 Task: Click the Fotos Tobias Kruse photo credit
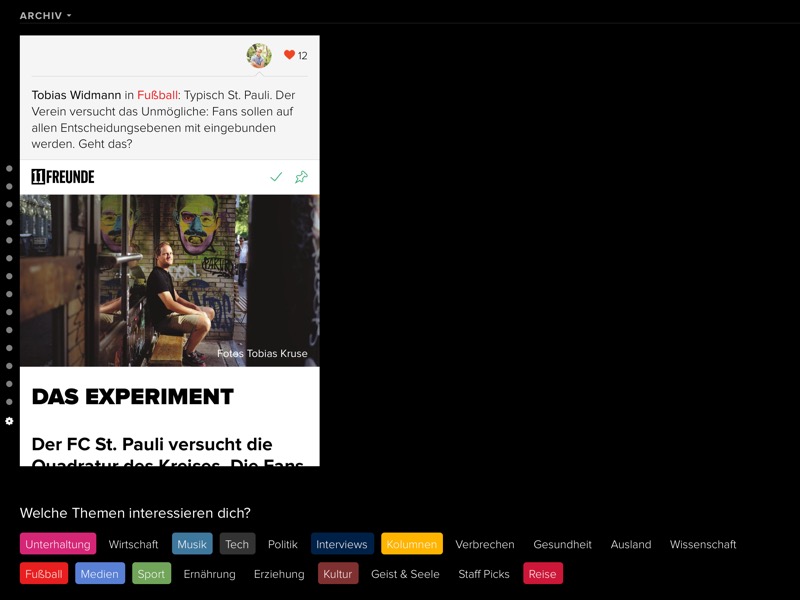262,354
